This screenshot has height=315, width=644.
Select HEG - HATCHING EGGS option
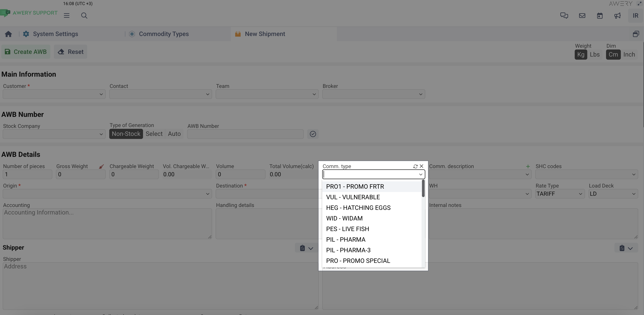[358, 208]
